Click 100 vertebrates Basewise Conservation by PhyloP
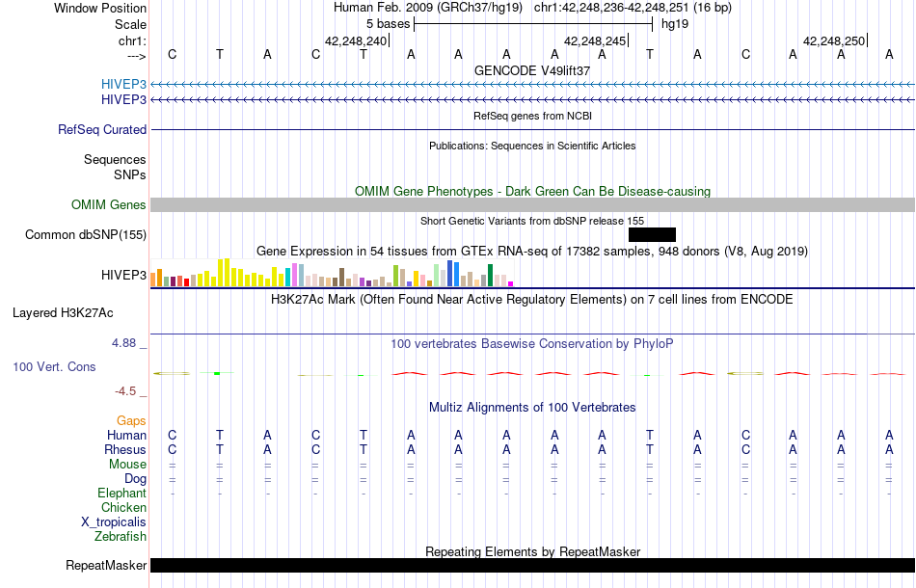The width and height of the screenshot is (916, 588). 532,343
